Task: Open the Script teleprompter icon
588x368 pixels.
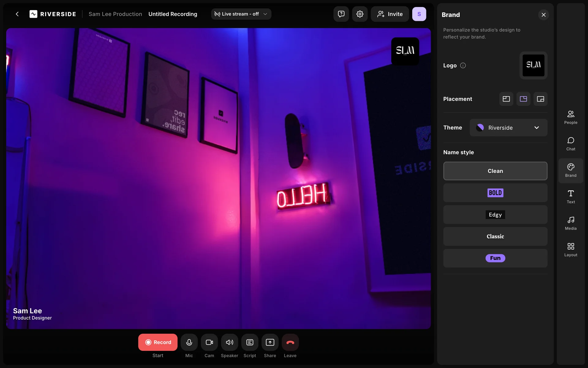Action: pyautogui.click(x=250, y=342)
